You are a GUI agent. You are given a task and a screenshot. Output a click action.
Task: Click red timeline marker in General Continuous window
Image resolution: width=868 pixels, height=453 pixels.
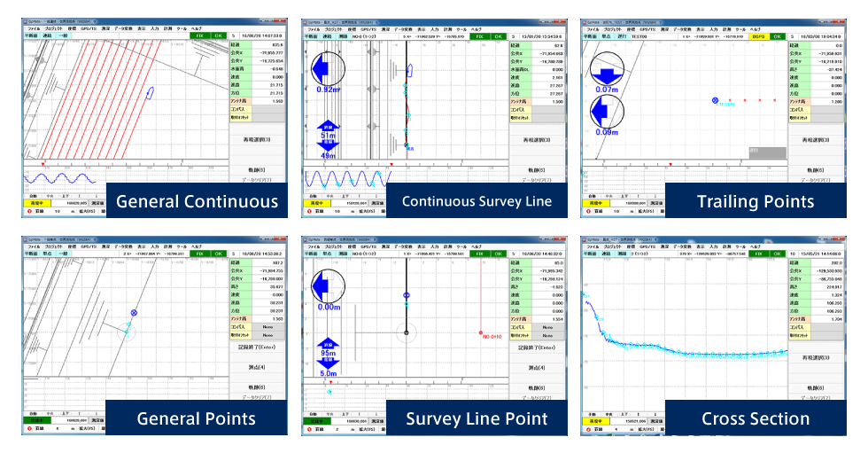[x=43, y=164]
